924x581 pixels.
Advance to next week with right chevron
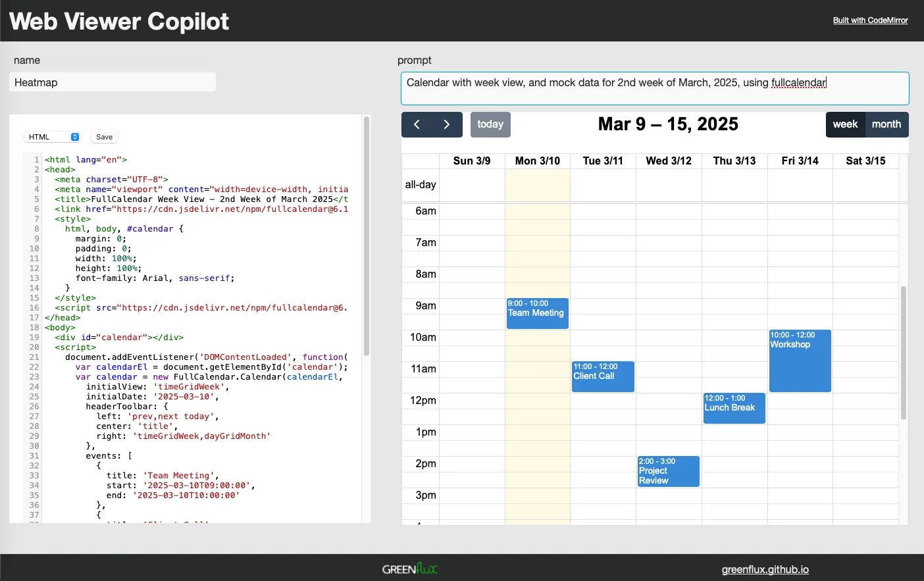[x=447, y=124]
